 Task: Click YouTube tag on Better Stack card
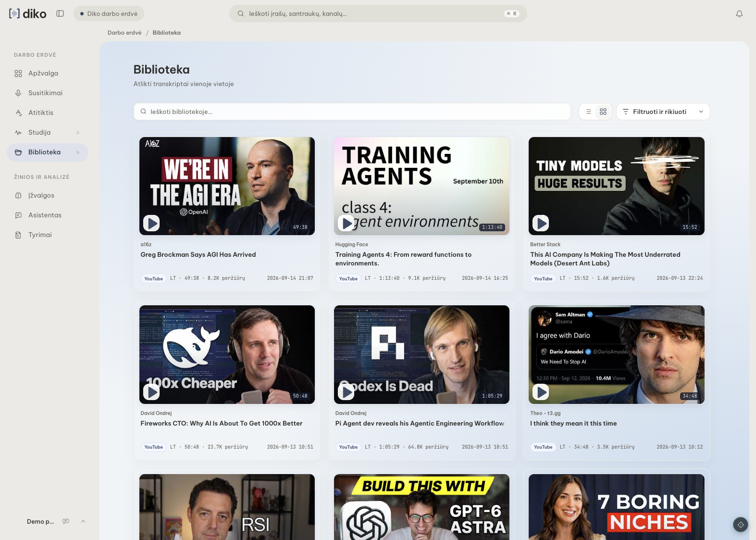543,278
